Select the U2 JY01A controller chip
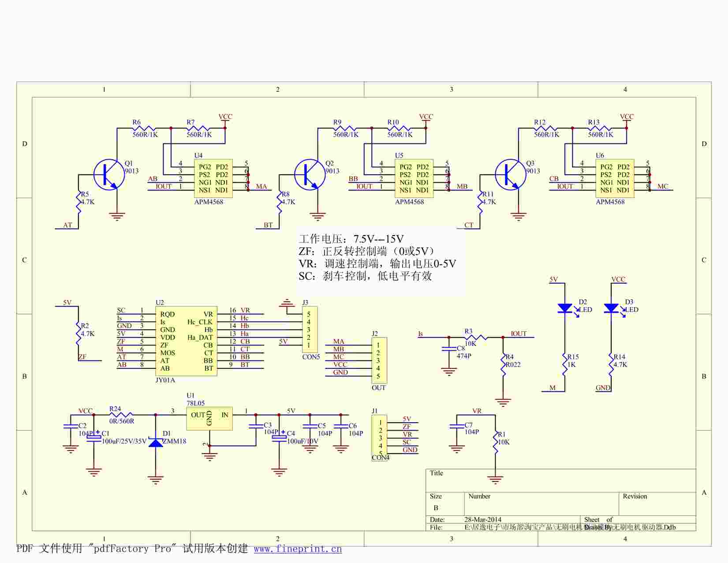Screen dimensions: 728x563 coord(186,341)
